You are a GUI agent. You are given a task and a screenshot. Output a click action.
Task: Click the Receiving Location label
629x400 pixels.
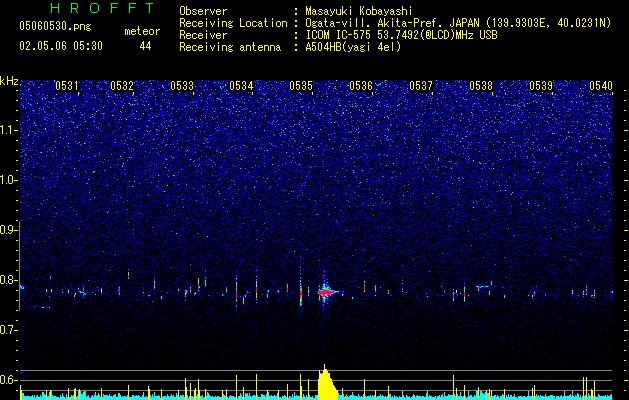pos(233,23)
